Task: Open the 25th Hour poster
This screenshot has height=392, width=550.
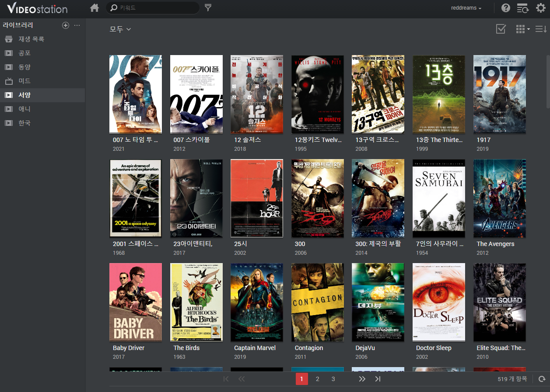Action: 257,198
